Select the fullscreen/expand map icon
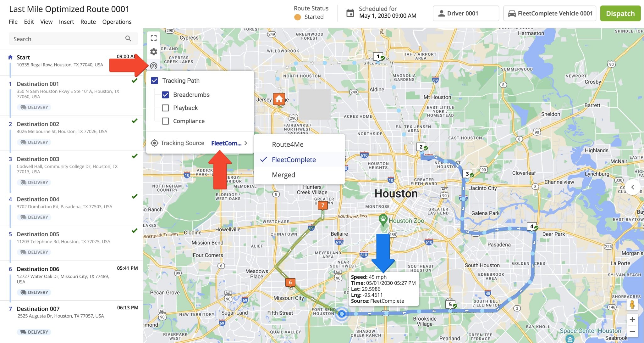644x343 pixels. click(153, 37)
